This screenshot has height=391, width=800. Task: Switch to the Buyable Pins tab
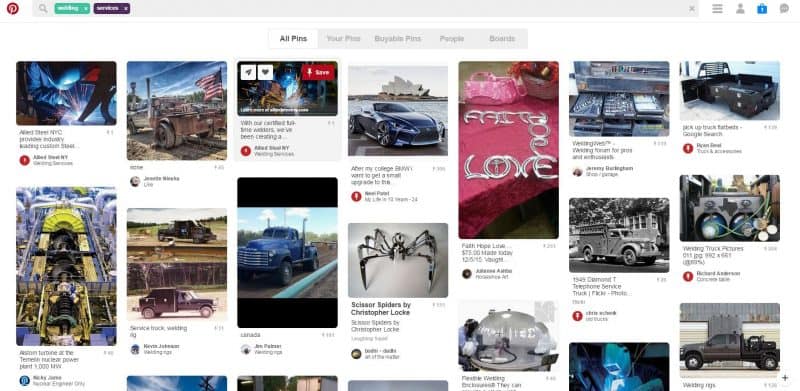pyautogui.click(x=398, y=39)
